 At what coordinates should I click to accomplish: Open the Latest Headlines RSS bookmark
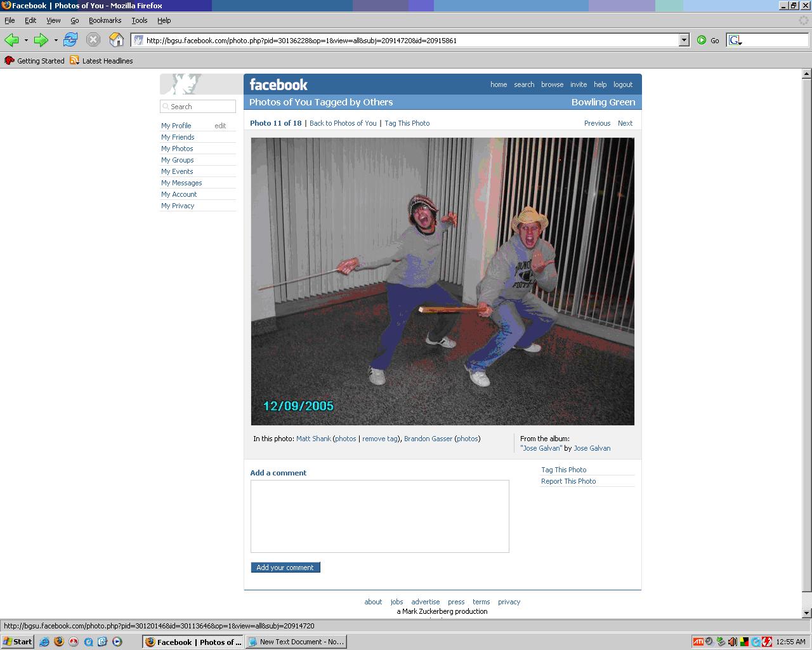[x=101, y=61]
